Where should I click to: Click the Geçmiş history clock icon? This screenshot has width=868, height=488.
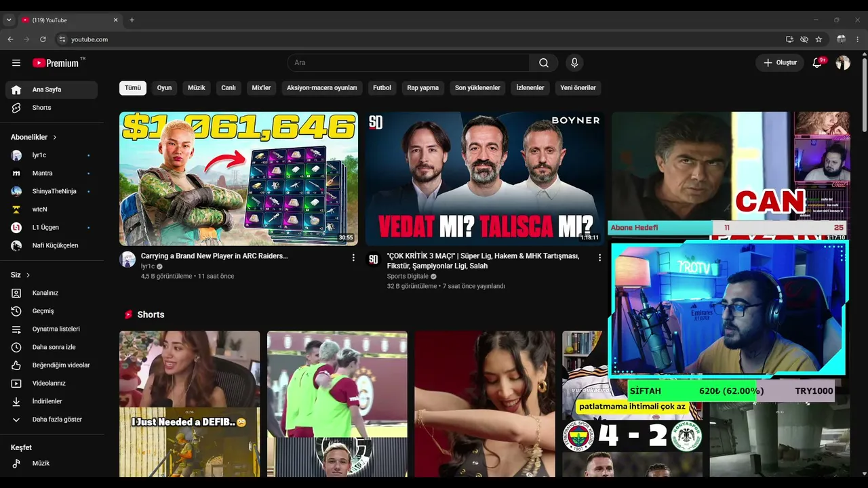tap(16, 311)
